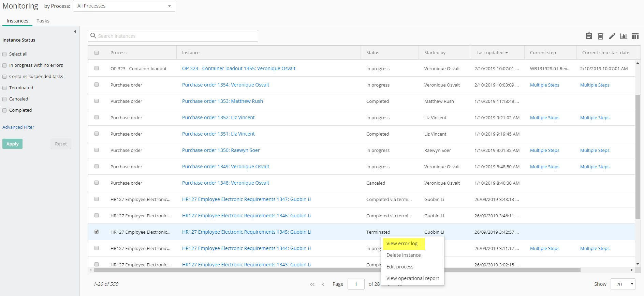
Task: Click the vertical scrollbar in instances table
Action: (638, 157)
